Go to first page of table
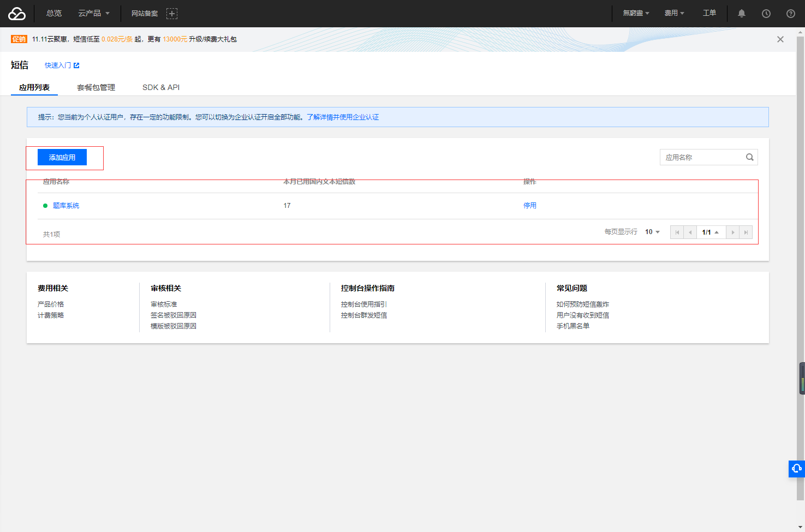Image resolution: width=805 pixels, height=532 pixels. pyautogui.click(x=677, y=232)
